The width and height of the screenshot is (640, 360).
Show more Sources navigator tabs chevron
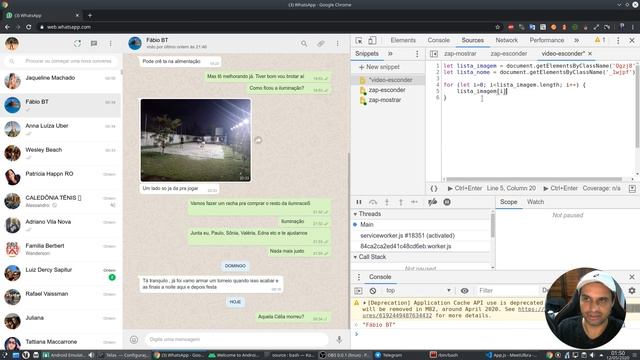point(390,53)
